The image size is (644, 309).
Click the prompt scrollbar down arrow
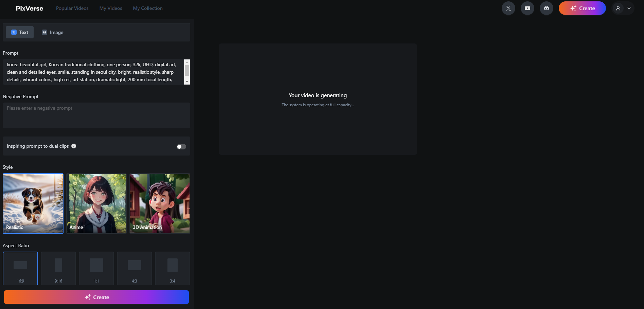187,82
